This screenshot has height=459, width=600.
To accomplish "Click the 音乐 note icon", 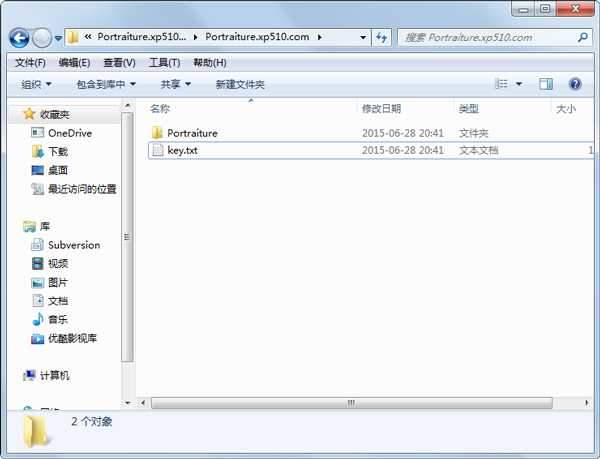I will [38, 319].
